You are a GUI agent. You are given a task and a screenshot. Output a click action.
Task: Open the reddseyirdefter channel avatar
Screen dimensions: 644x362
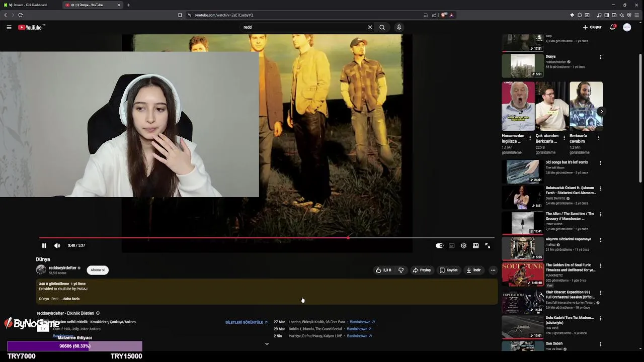pos(41,270)
